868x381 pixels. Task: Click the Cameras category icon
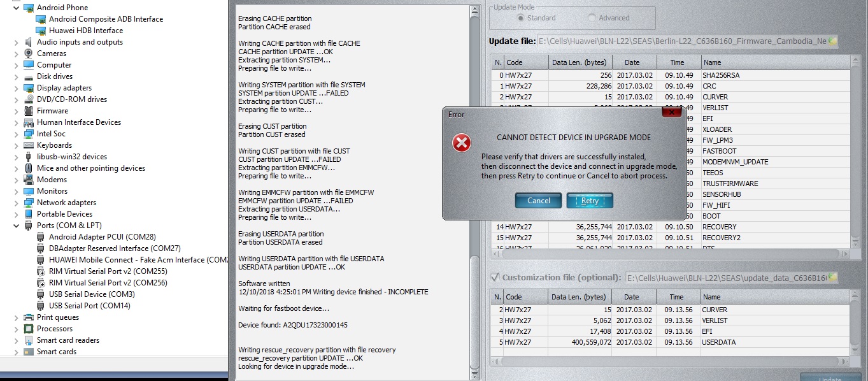[x=29, y=54]
